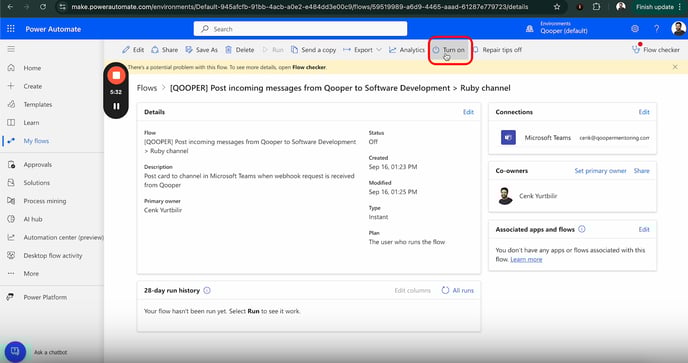
Task: Click Set primary owner link
Action: click(x=600, y=171)
